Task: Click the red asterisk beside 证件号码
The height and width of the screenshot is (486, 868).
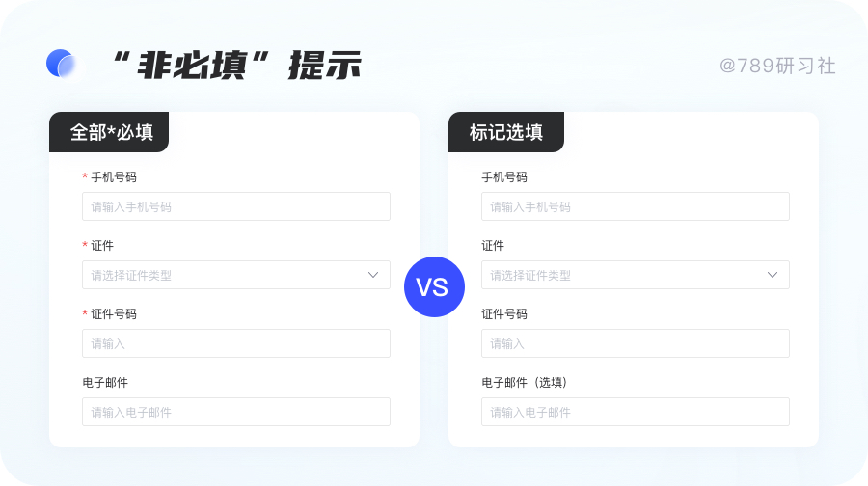Action: tap(85, 314)
